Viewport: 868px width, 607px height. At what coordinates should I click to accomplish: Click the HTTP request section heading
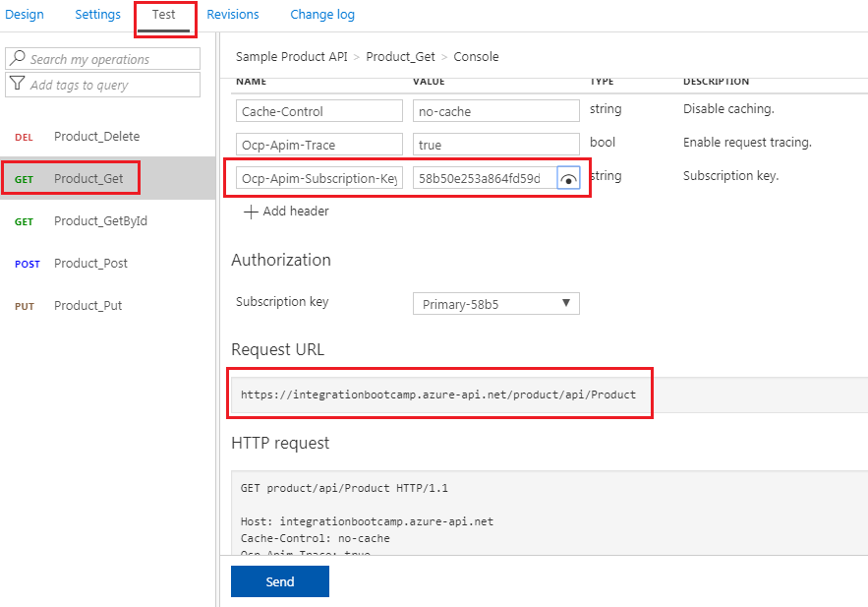pyautogui.click(x=280, y=443)
